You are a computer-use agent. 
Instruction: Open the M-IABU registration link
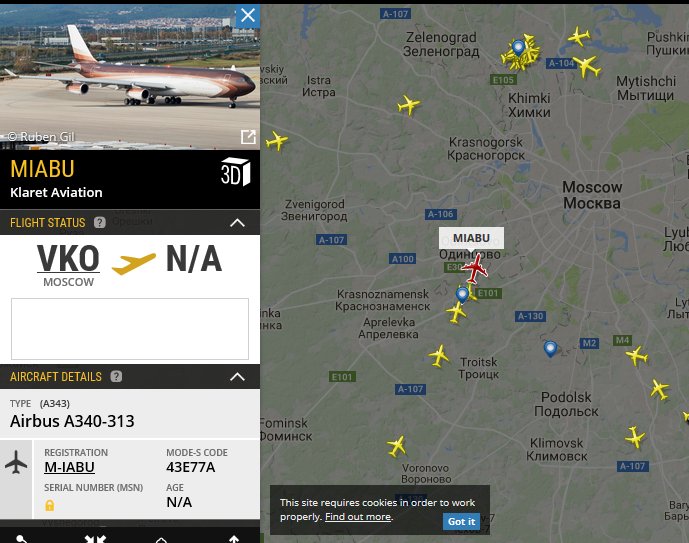(69, 467)
